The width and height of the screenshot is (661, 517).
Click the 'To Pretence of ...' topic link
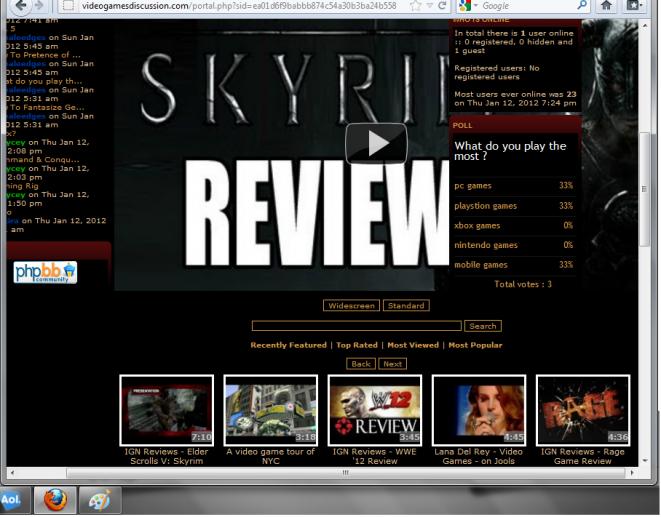click(43, 55)
